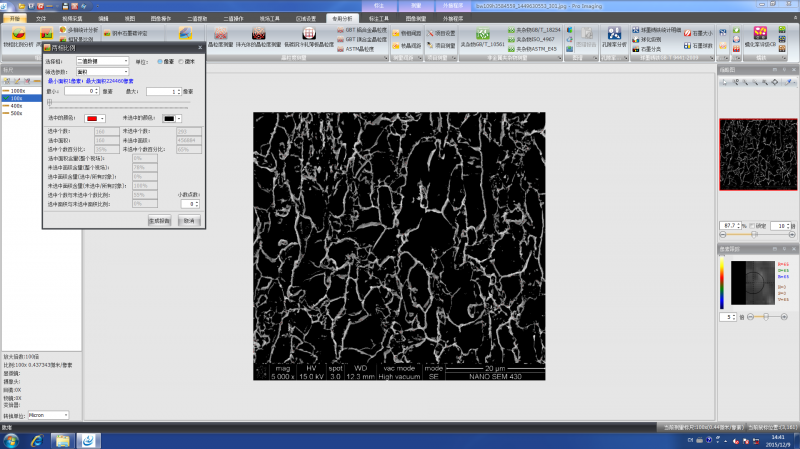Viewport: 800px width, 449px height.
Task: Open the 文件 file menu tab
Action: click(x=40, y=19)
